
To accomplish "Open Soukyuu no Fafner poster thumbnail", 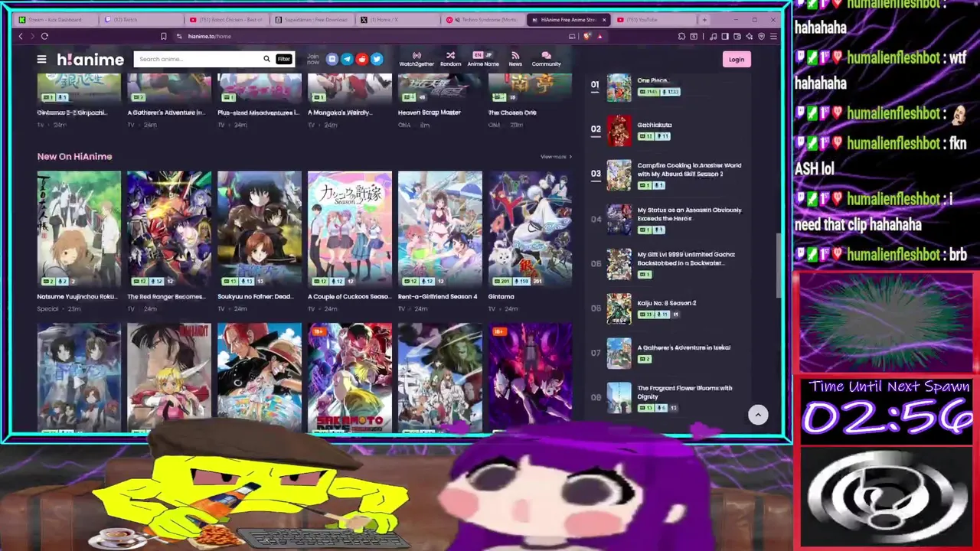I will click(260, 229).
